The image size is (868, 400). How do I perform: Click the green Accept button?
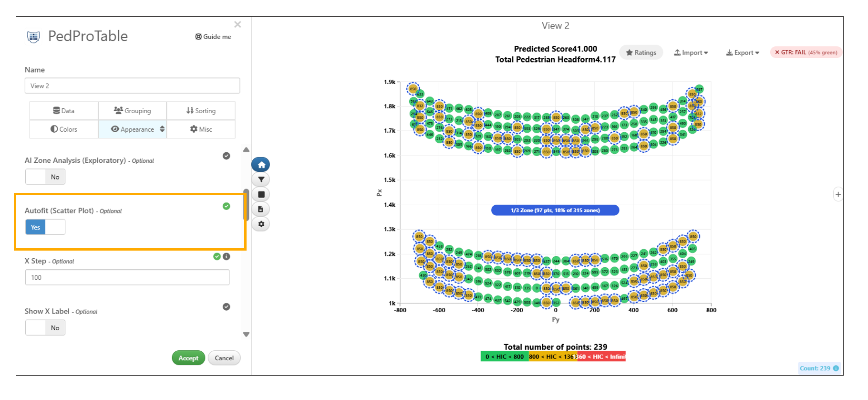point(188,358)
